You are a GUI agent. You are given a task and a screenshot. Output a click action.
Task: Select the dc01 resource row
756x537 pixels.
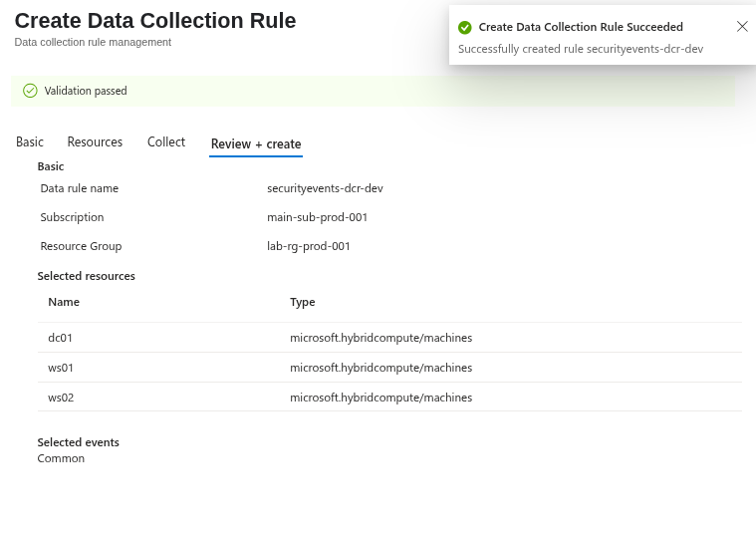coord(389,338)
